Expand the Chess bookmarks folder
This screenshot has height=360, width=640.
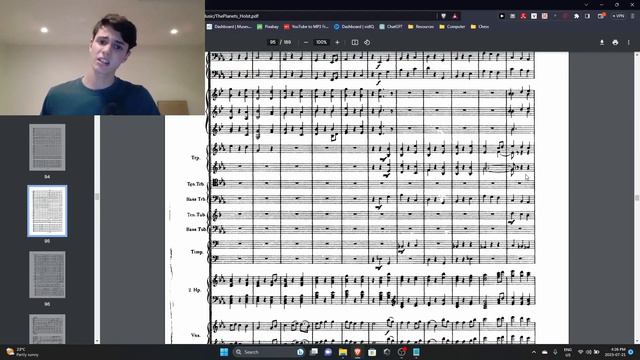pyautogui.click(x=480, y=27)
